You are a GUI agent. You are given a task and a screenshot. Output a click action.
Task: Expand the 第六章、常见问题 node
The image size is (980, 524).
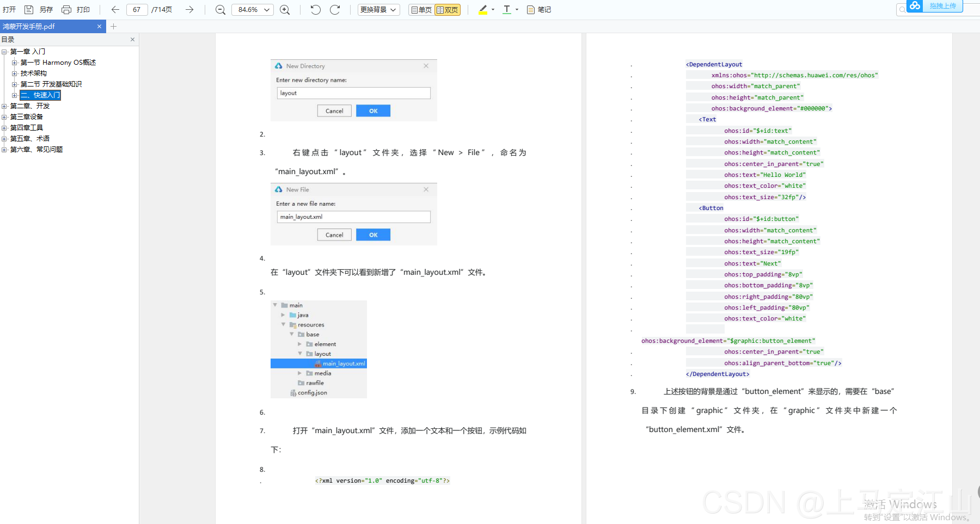pos(4,150)
